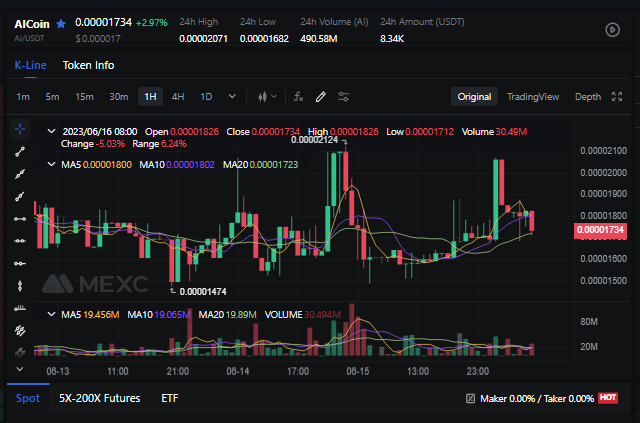
Task: Click the 24h Low value 0.00001682
Action: [264, 39]
